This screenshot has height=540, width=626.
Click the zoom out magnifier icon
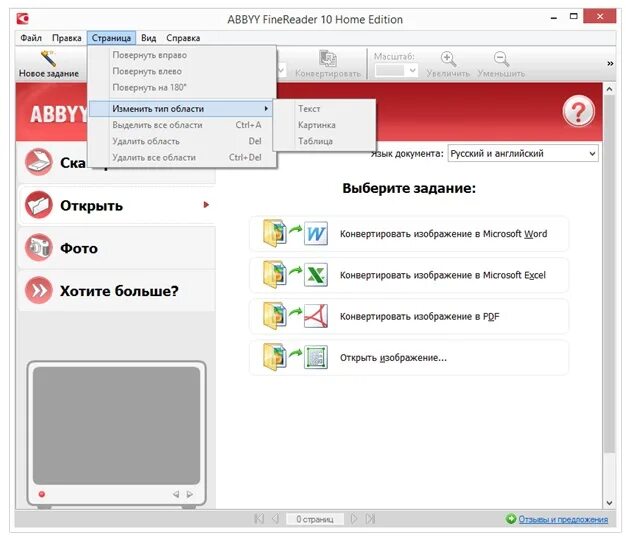pyautogui.click(x=501, y=59)
